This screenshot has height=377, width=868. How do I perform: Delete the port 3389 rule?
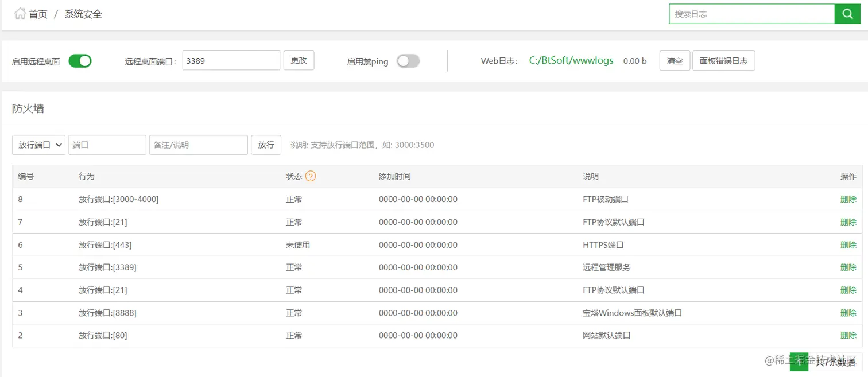tap(848, 267)
